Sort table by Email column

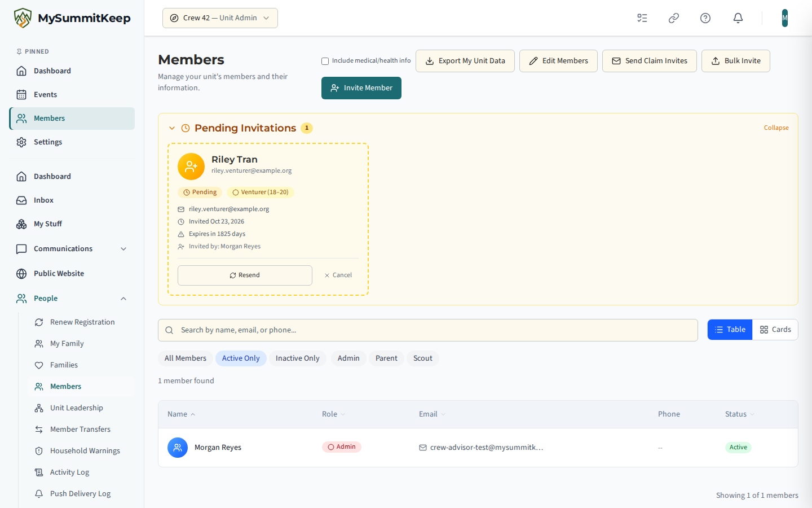[x=432, y=414]
